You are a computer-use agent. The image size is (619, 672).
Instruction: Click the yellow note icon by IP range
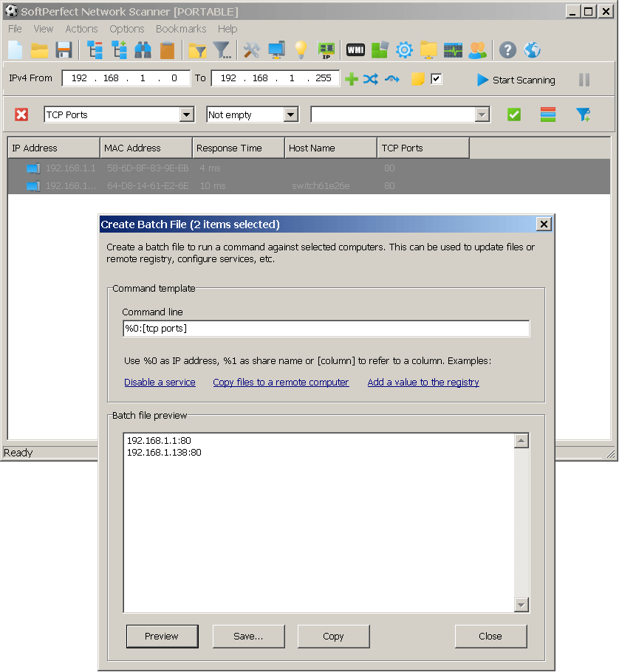point(417,79)
